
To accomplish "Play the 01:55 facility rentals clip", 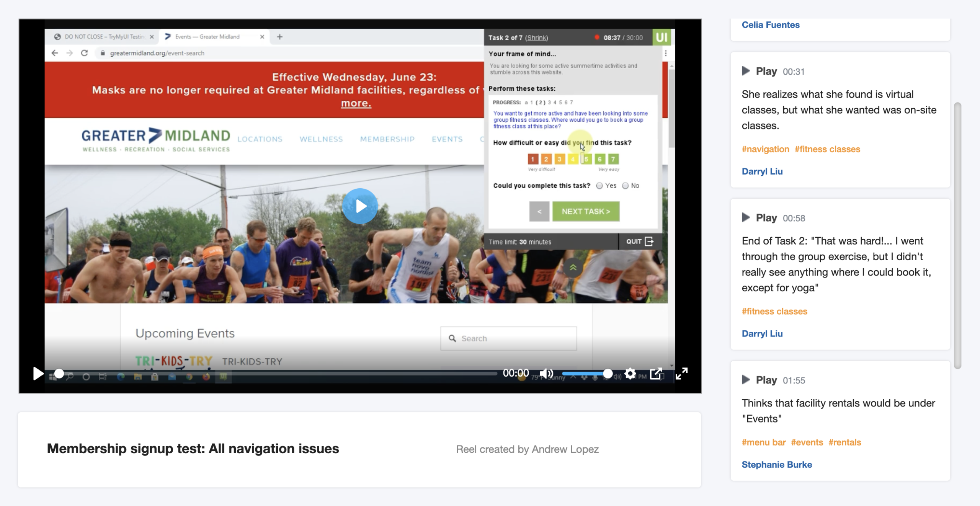I will 759,380.
